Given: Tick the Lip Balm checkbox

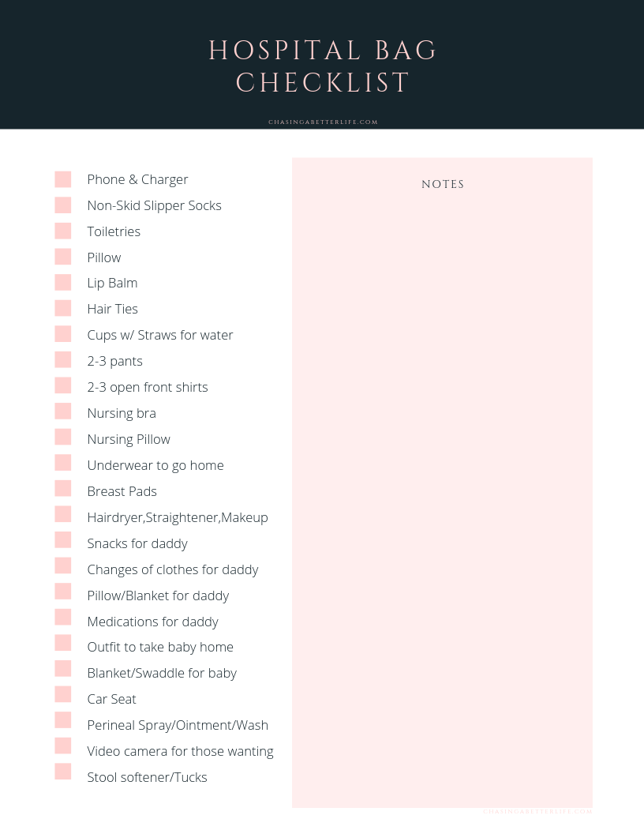Looking at the screenshot, I should [63, 283].
